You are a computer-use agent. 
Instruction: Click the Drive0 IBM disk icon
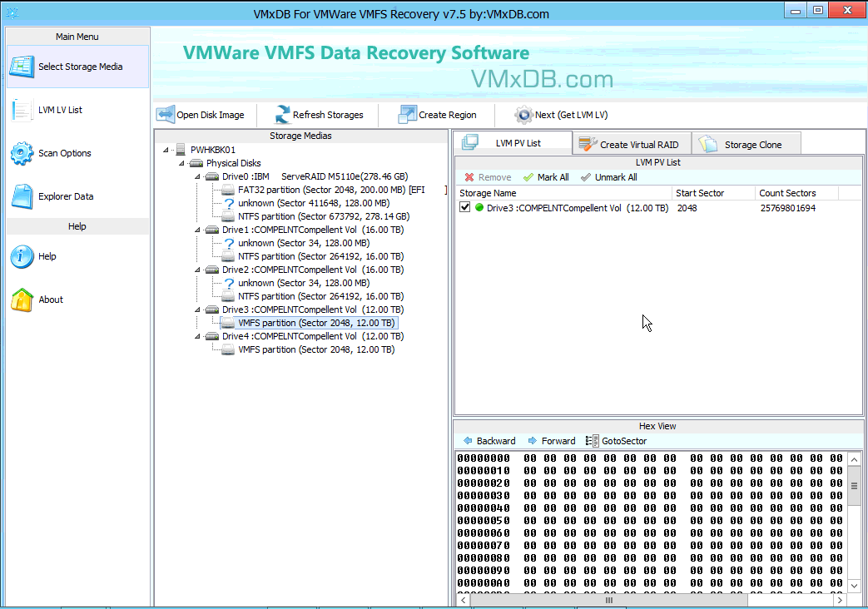[x=212, y=176]
